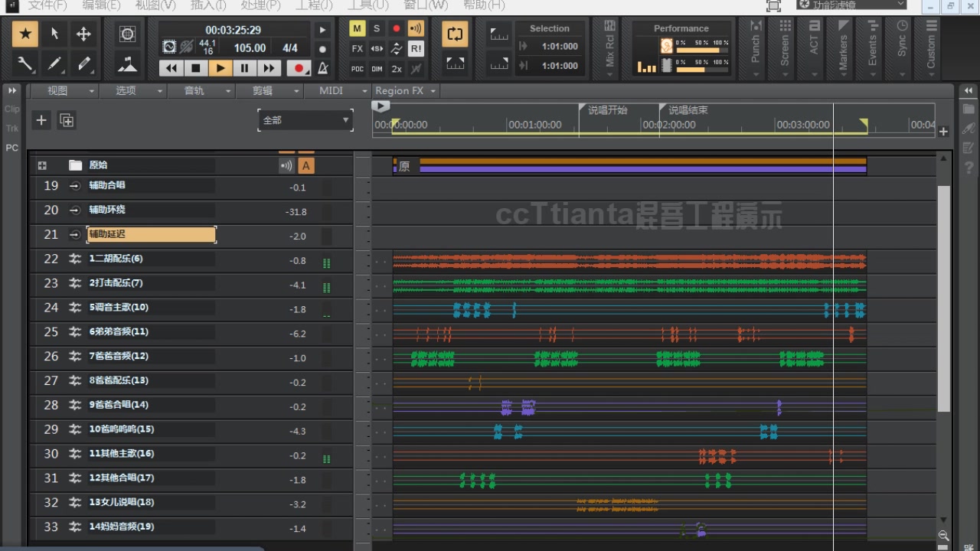Image resolution: width=980 pixels, height=551 pixels.
Task: Start playback with the Play button
Action: click(220, 68)
